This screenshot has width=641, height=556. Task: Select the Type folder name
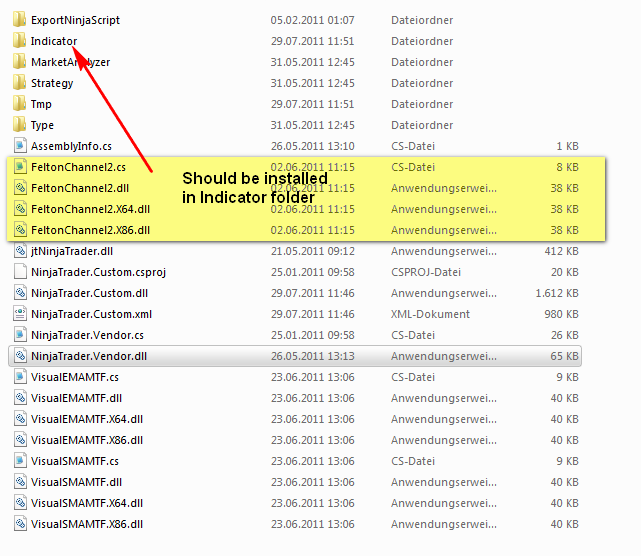[42, 125]
